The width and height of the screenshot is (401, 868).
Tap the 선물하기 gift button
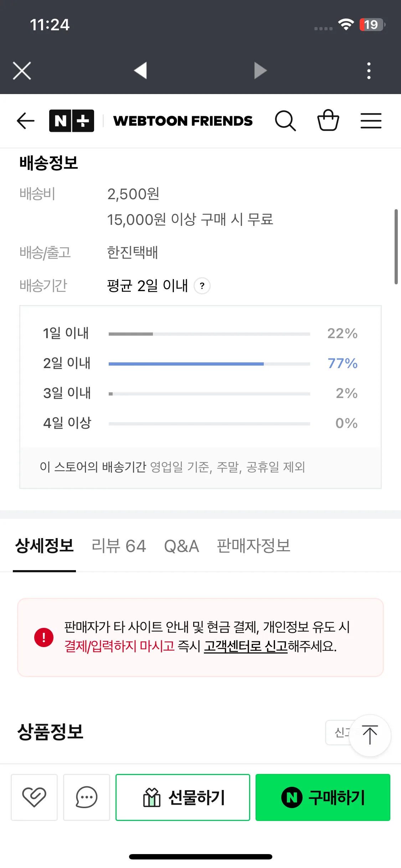(x=183, y=797)
